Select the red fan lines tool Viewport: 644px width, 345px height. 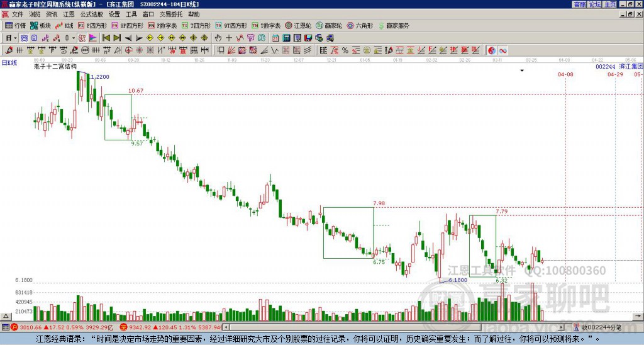[x=231, y=50]
